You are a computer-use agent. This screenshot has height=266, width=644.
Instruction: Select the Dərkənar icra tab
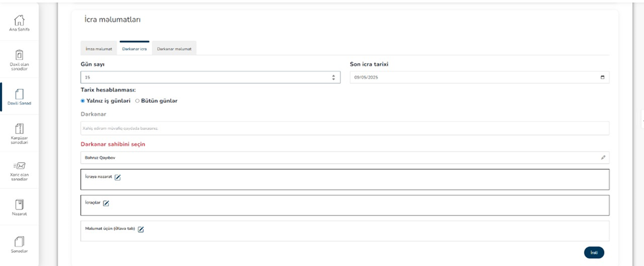(134, 49)
